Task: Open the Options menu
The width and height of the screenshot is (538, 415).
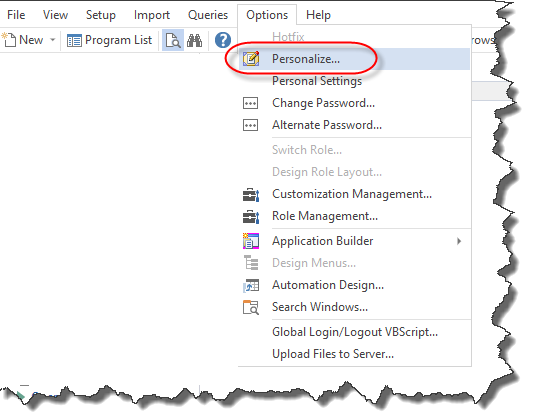Action: pyautogui.click(x=267, y=15)
